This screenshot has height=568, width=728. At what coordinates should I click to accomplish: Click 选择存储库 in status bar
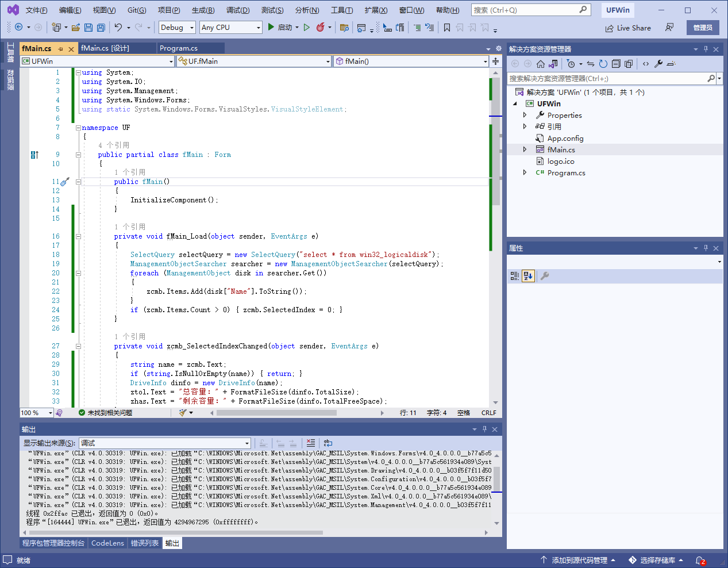click(x=656, y=561)
